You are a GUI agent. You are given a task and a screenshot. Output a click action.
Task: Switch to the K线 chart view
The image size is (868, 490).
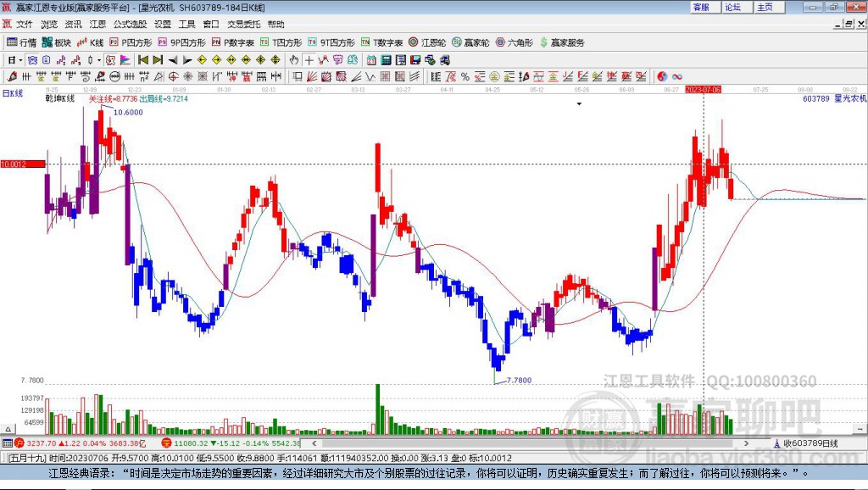[x=91, y=42]
